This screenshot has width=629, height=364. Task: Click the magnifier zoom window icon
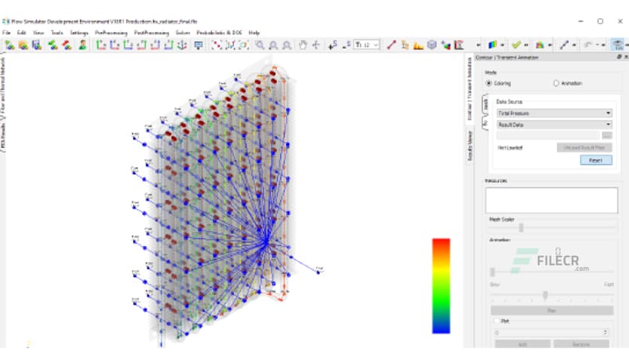coord(260,45)
